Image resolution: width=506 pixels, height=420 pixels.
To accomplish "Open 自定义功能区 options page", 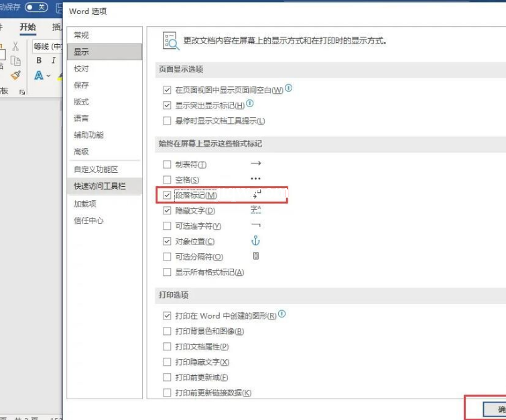I will tap(105, 169).
